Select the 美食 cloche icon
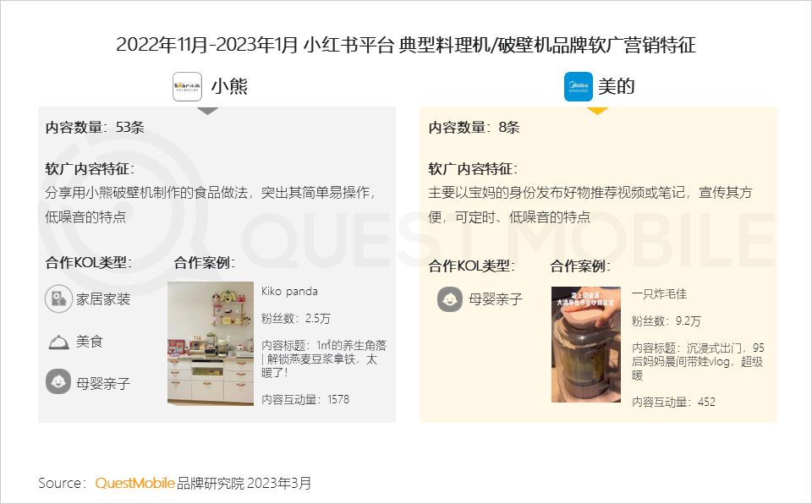 pyautogui.click(x=58, y=342)
